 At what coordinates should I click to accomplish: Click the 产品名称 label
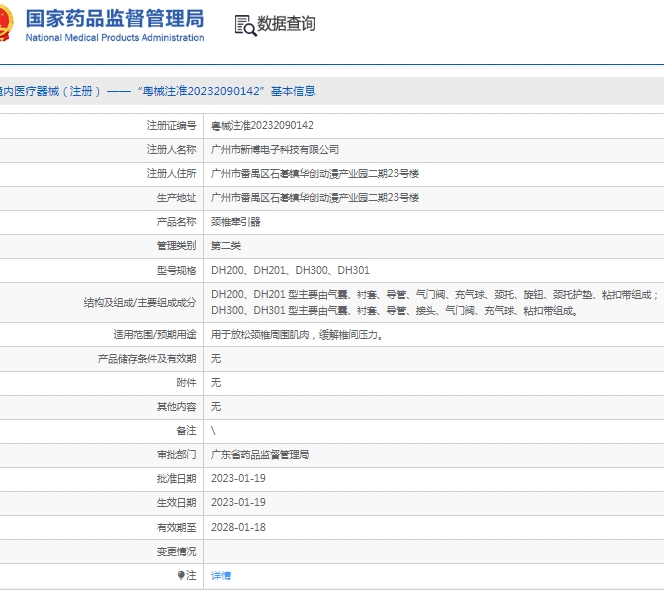point(177,222)
